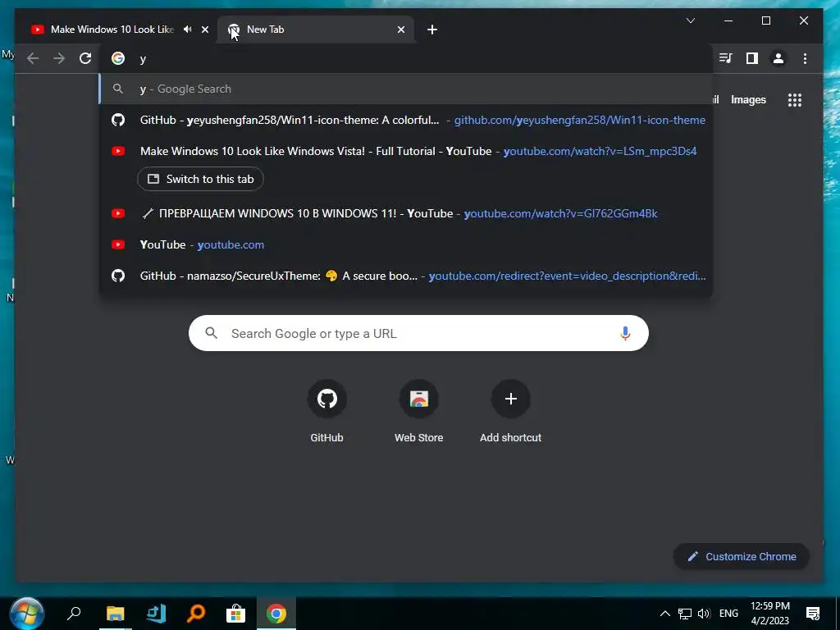Open the media controls icon in toolbar

(725, 58)
